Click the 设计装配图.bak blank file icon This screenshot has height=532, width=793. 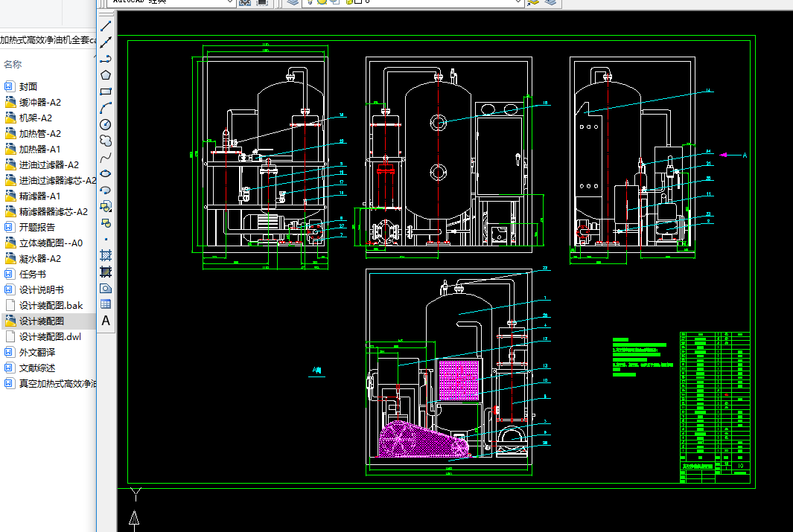[10, 305]
